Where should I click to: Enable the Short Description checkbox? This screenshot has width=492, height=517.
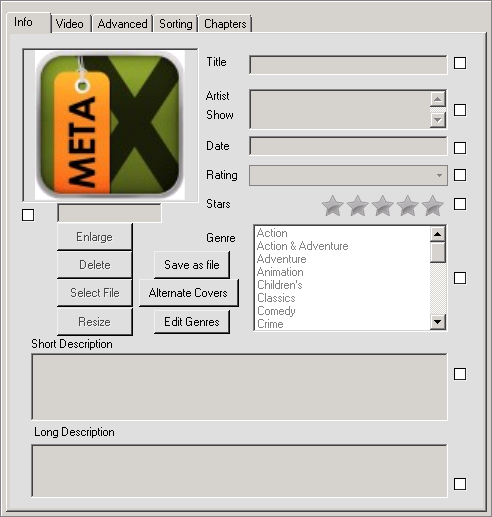pyautogui.click(x=460, y=374)
